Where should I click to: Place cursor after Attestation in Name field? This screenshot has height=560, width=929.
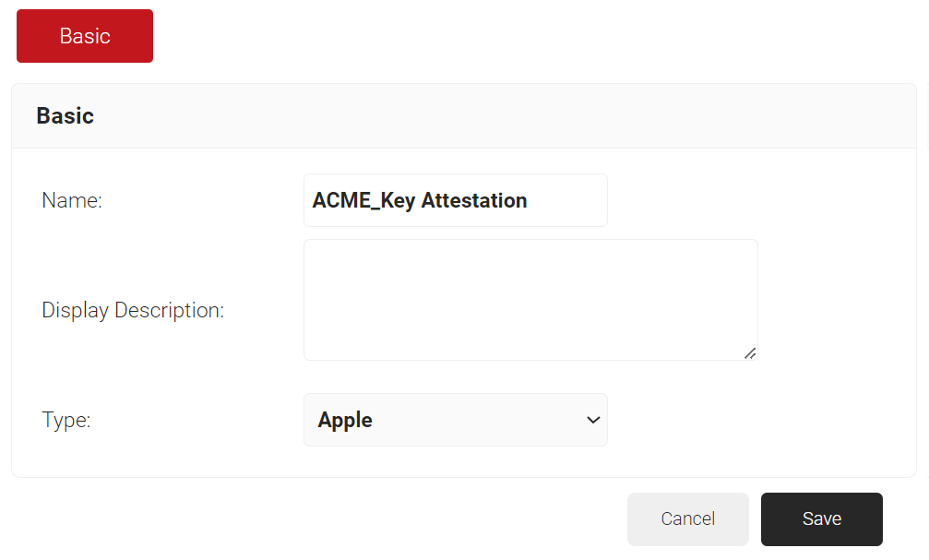click(x=529, y=200)
